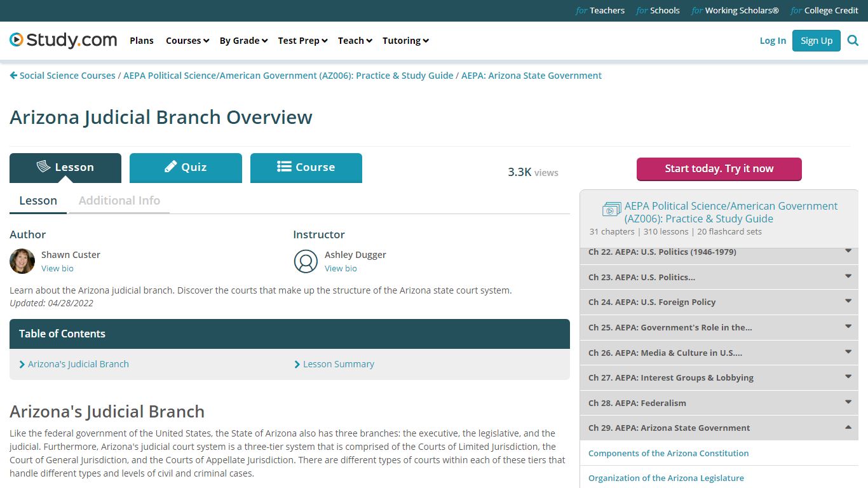The width and height of the screenshot is (868, 488).
Task: Click the Arizona Judicial Branch Overview title
Action: [161, 118]
